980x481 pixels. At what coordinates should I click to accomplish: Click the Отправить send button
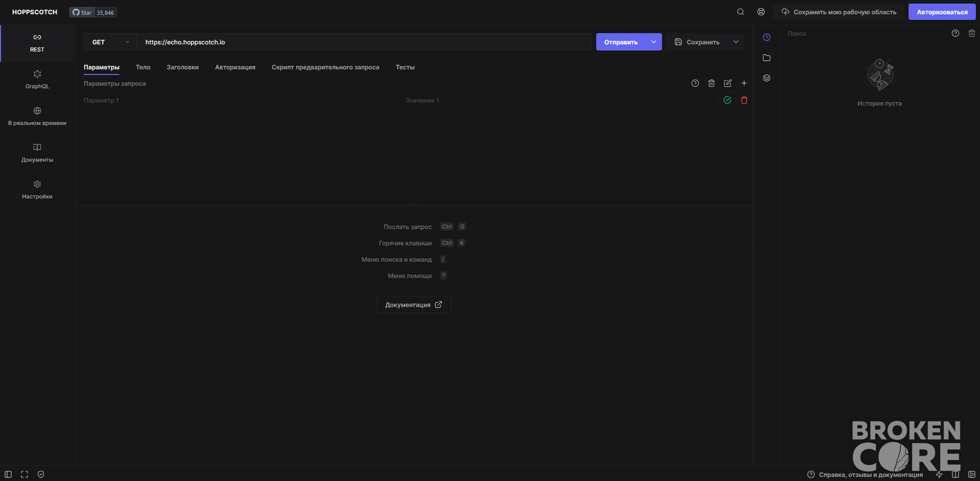(x=621, y=42)
